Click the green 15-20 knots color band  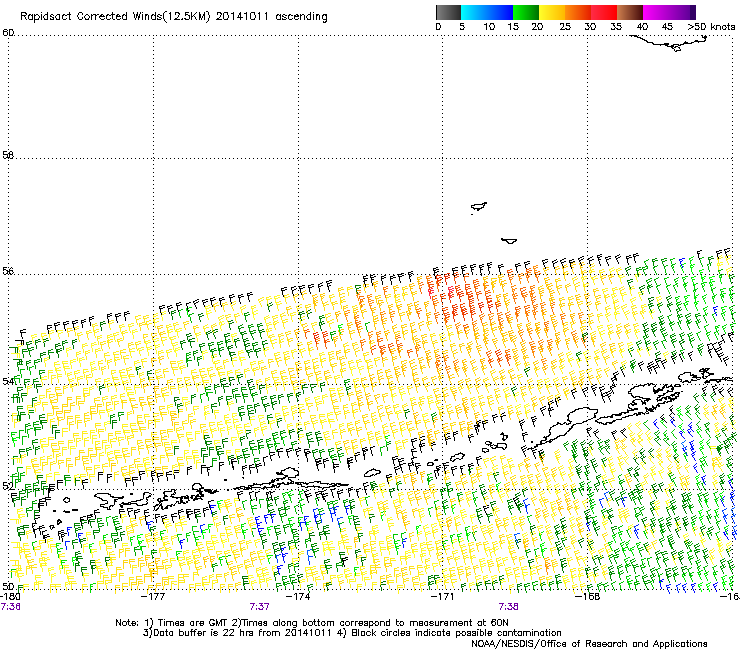pyautogui.click(x=526, y=12)
